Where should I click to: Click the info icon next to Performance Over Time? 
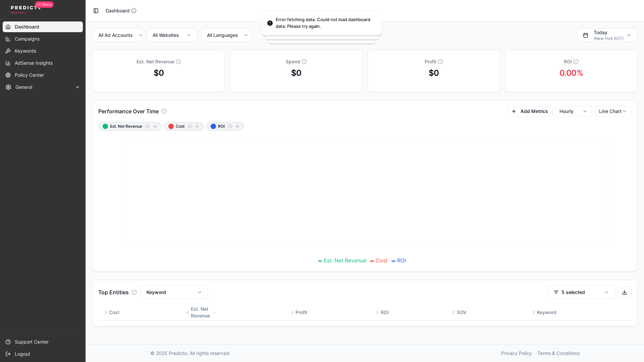click(x=164, y=111)
